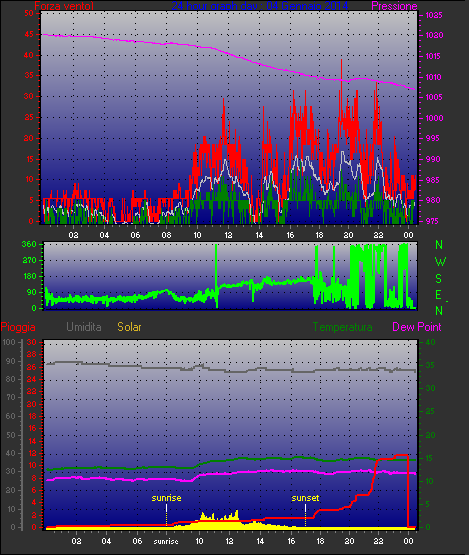Click rain axis value 24
Viewport: 469px width, 555px height.
pos(32,379)
